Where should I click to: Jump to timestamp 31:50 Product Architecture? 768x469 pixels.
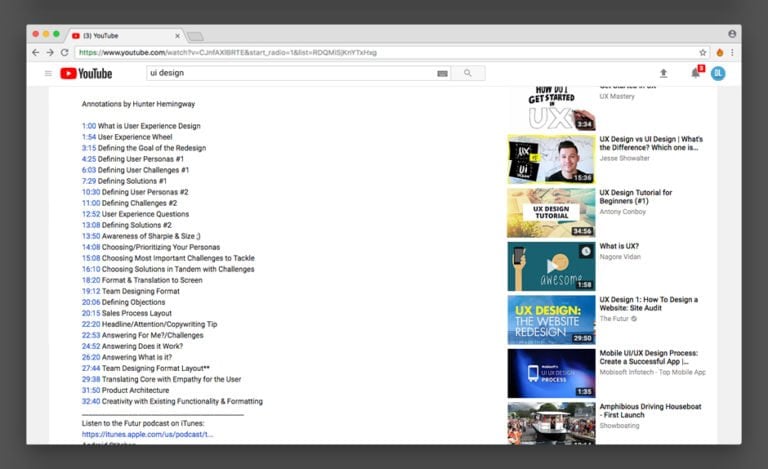pos(91,390)
